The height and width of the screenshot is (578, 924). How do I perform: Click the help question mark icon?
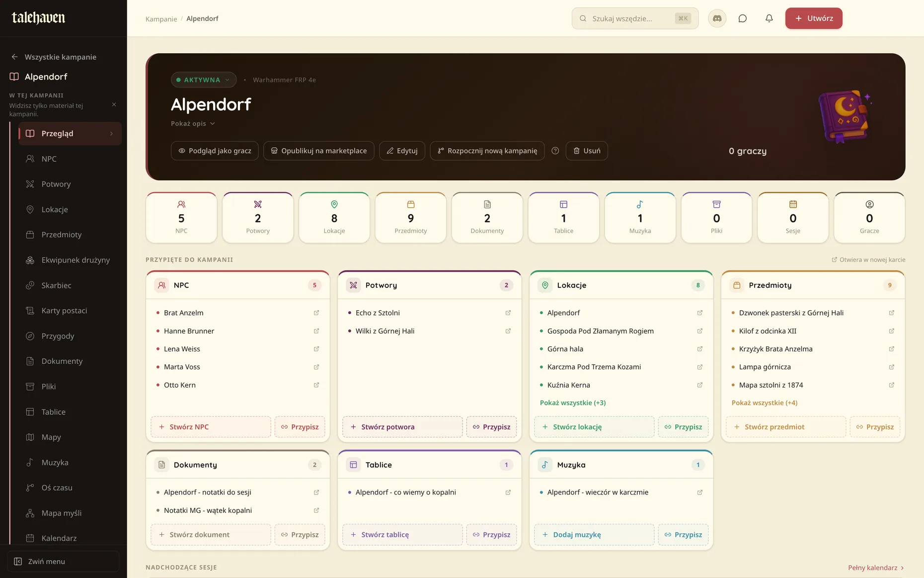555,151
